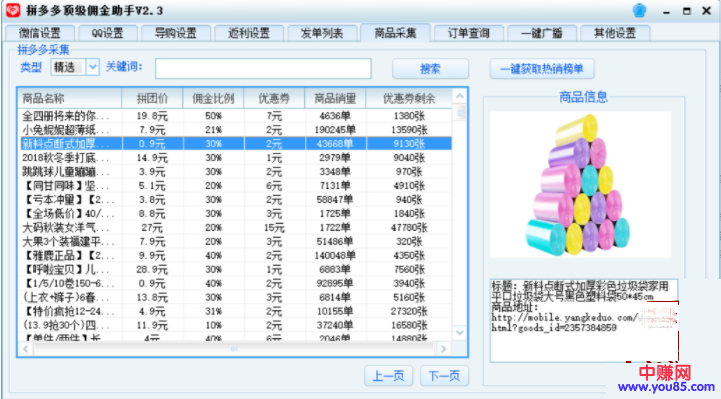Sort by 佣金比例 column header
The image size is (721, 399).
click(x=213, y=98)
